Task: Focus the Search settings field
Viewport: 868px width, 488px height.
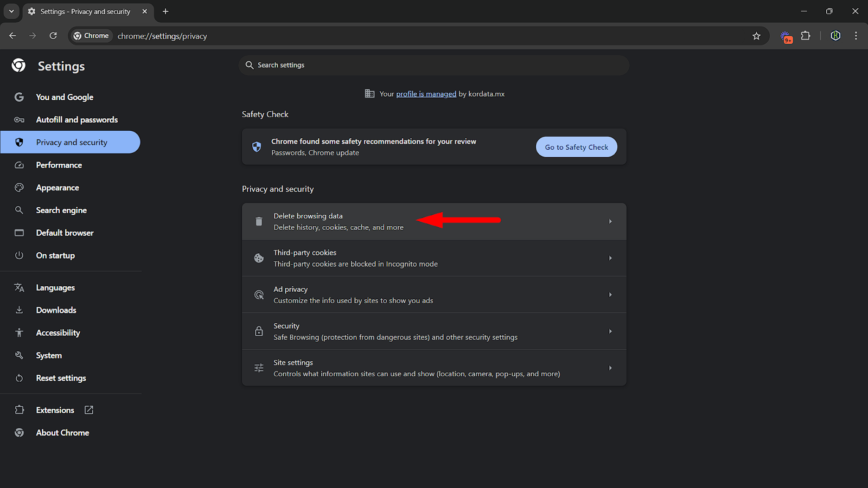Action: 434,65
